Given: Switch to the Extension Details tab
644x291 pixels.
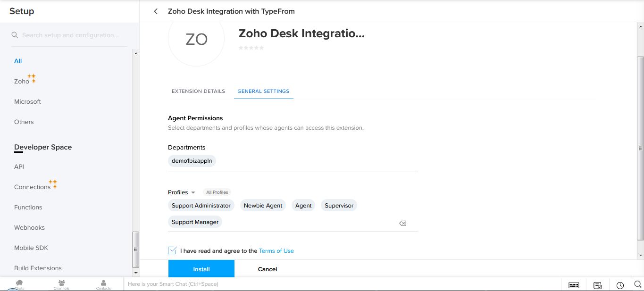Looking at the screenshot, I should click(x=198, y=91).
